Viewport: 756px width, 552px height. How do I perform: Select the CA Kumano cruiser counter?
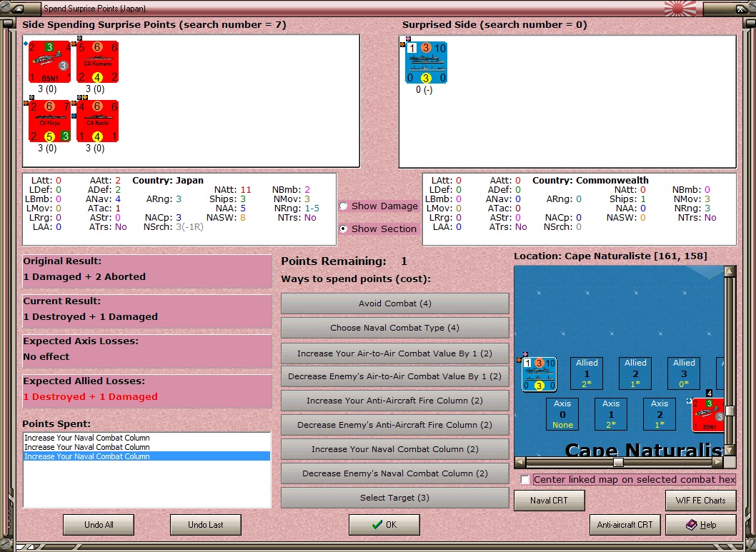point(97,61)
